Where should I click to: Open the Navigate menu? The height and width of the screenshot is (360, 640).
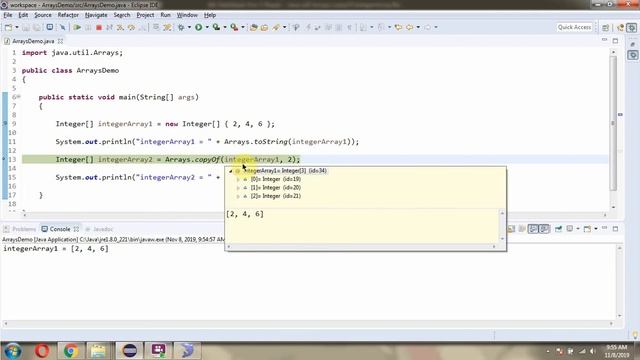click(x=96, y=15)
